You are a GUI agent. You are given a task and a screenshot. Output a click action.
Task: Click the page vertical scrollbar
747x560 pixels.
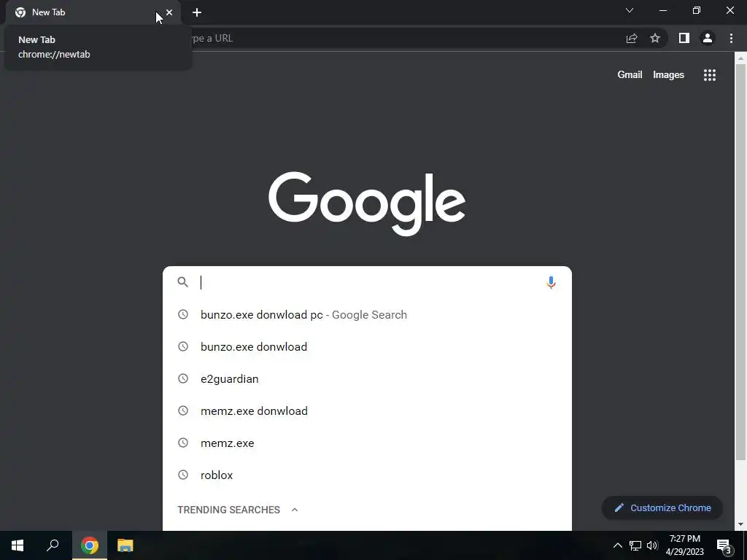pyautogui.click(x=740, y=262)
